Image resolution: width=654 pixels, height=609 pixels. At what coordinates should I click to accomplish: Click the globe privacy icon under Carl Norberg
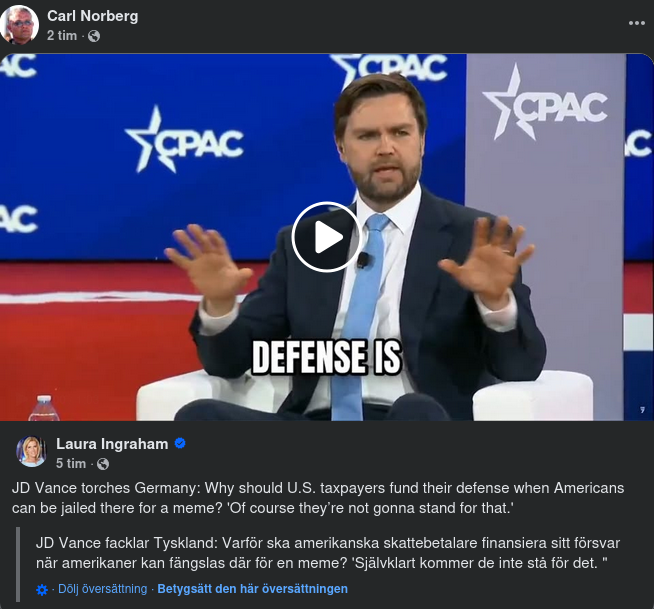94,36
